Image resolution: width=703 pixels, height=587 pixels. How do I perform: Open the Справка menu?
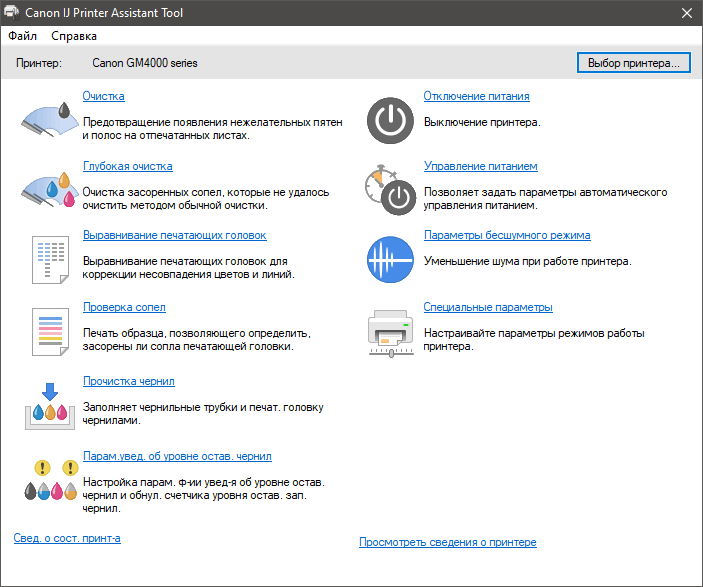tap(74, 36)
